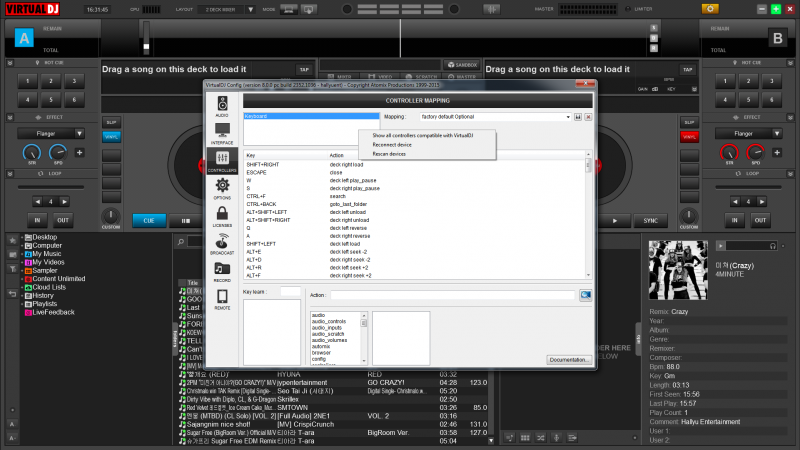Click the delete mapping red X icon
Viewport: 800px width, 450px height.
pyautogui.click(x=588, y=117)
